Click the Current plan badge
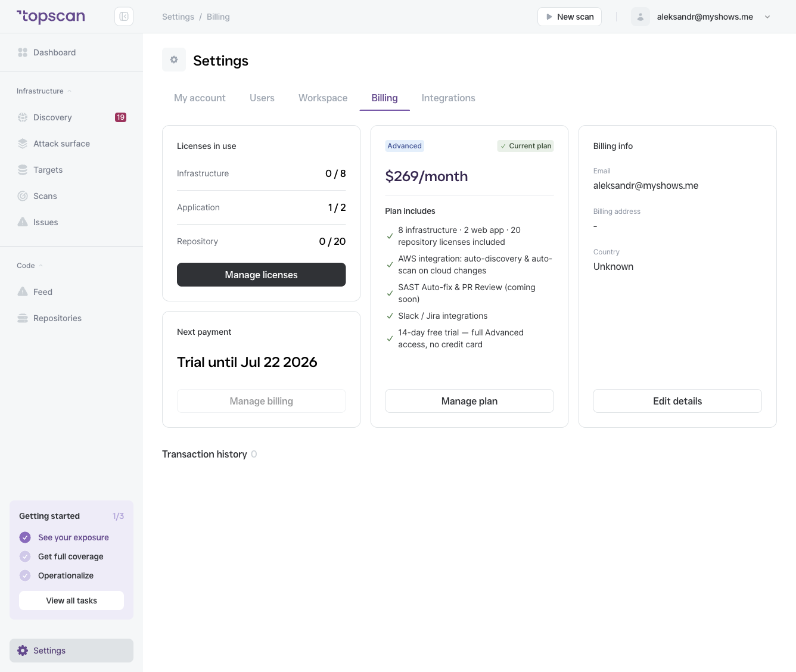This screenshot has width=796, height=672. point(526,146)
